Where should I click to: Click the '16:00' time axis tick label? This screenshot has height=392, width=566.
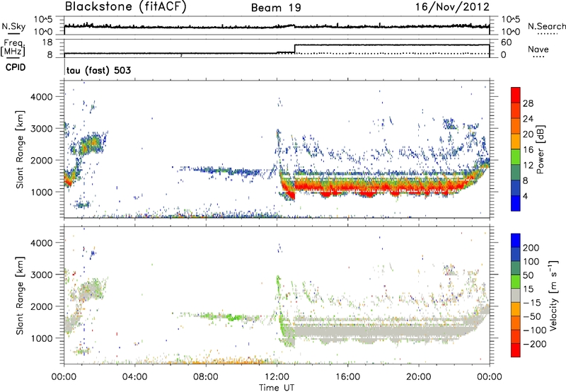point(347,377)
